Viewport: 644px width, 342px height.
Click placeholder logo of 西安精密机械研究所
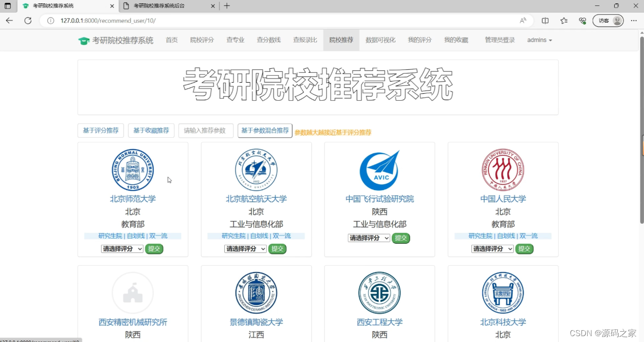click(x=133, y=293)
